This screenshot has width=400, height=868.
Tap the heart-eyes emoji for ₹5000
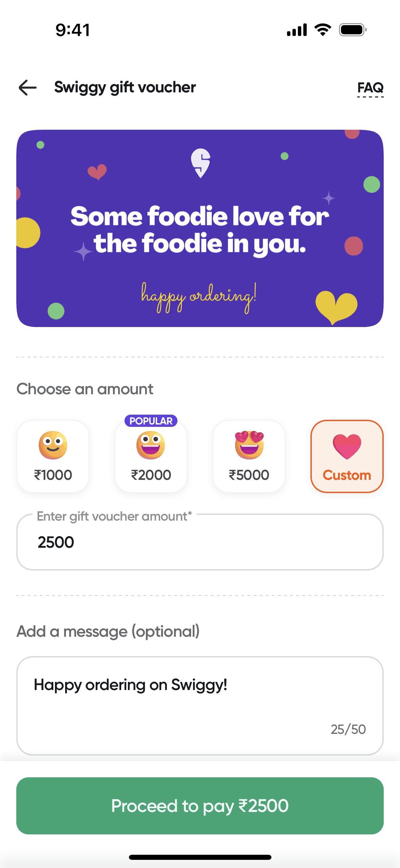coord(249,445)
